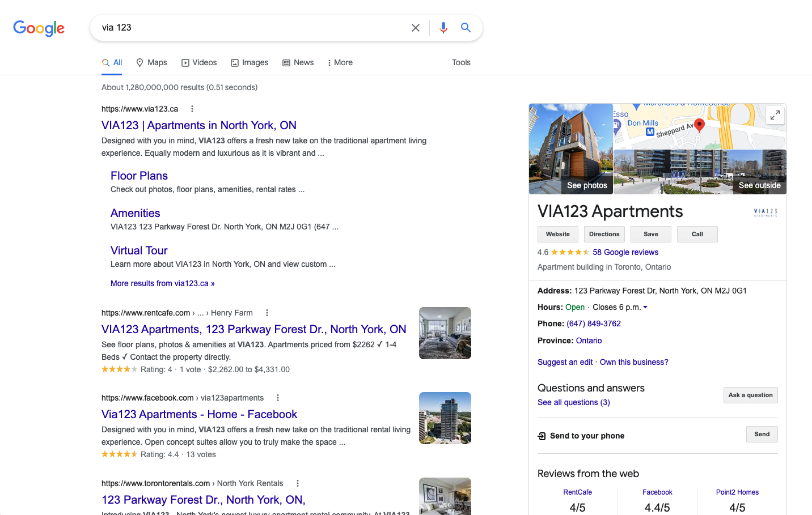
Task: Select the All results tab
Action: (112, 62)
